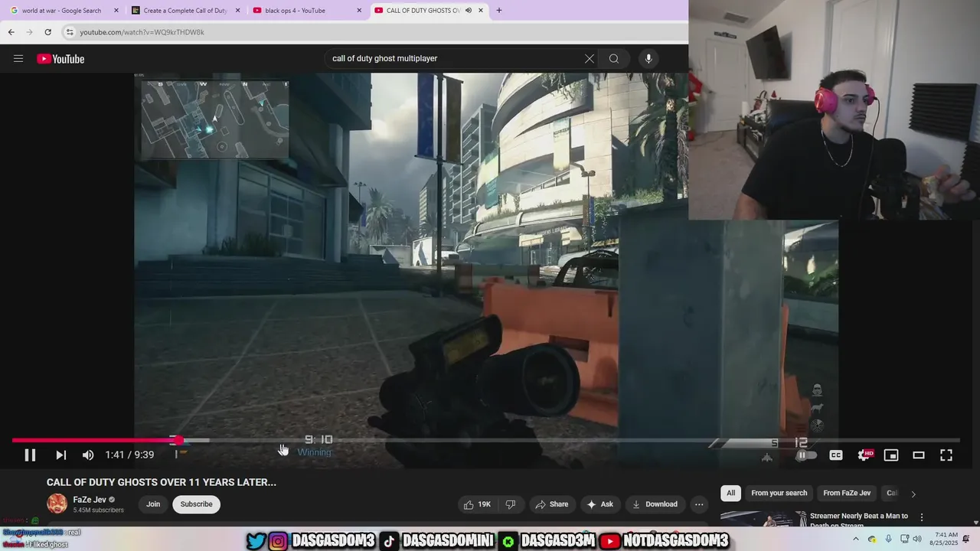
Task: Open the Ask AI button
Action: [x=599, y=504]
